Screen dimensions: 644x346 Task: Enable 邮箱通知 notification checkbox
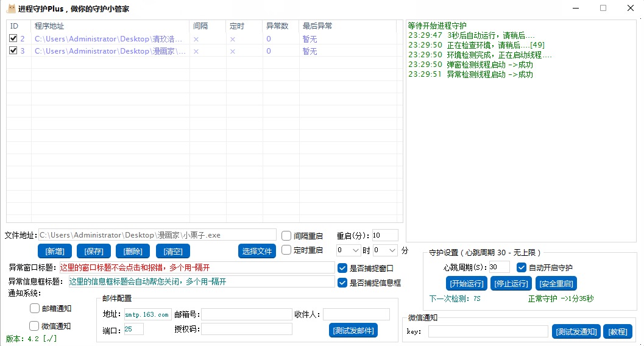click(35, 308)
